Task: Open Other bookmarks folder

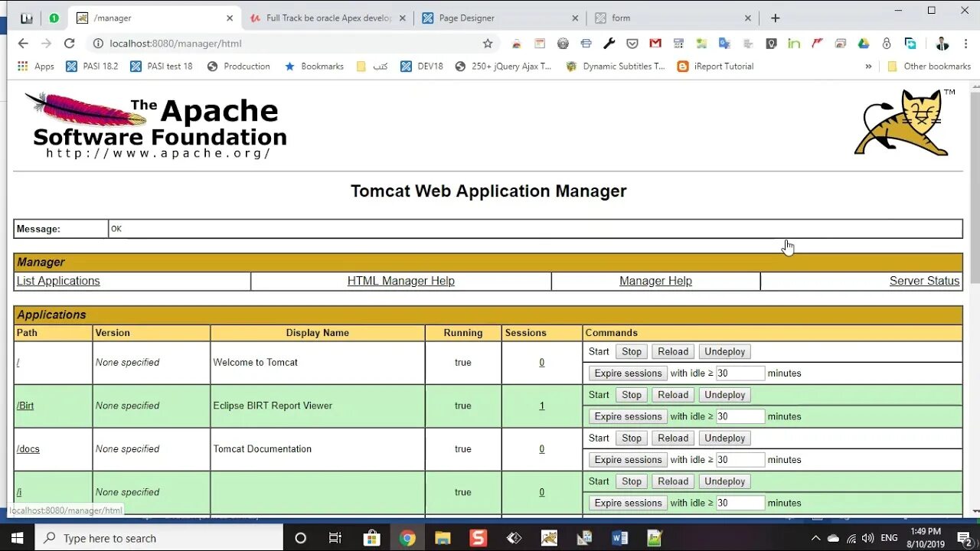Action: click(x=929, y=67)
